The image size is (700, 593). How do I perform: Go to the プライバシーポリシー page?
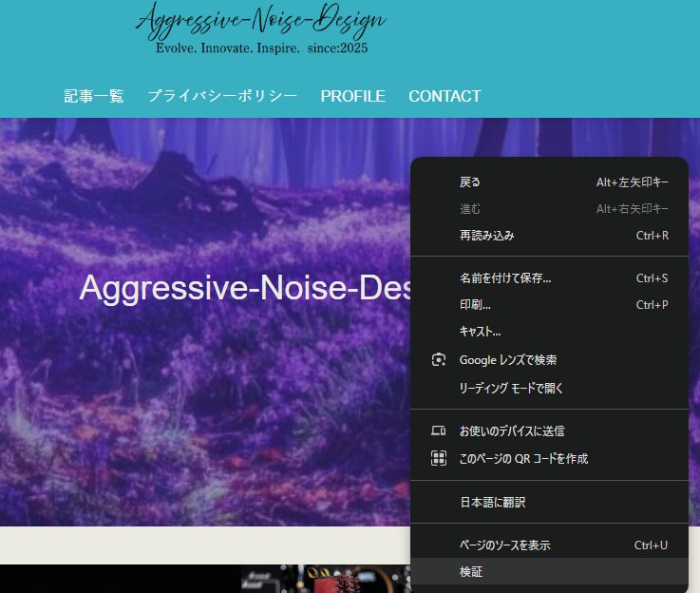click(222, 96)
